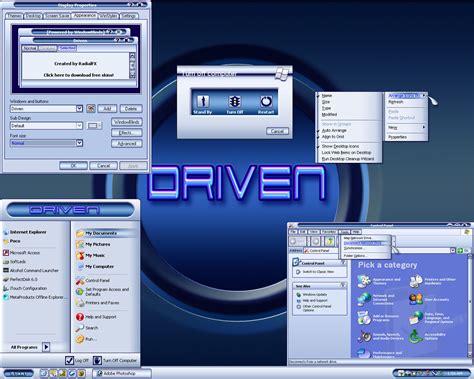The width and height of the screenshot is (474, 379).
Task: Click the Turn Off traffic-light icon
Action: point(235,101)
